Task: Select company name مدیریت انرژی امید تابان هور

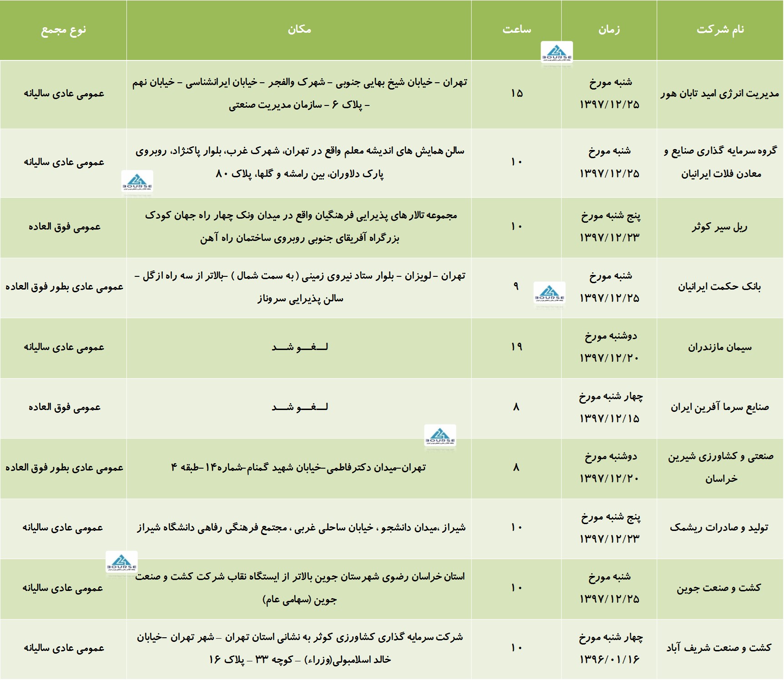Action: [x=720, y=94]
